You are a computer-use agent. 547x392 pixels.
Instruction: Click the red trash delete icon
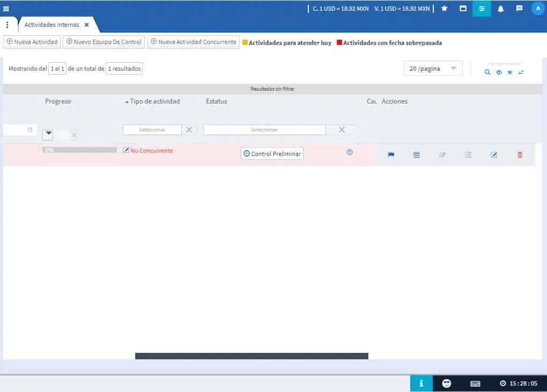[520, 154]
